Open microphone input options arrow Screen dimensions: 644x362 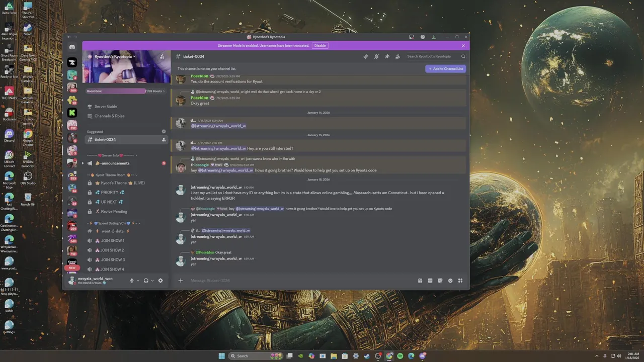(x=138, y=281)
